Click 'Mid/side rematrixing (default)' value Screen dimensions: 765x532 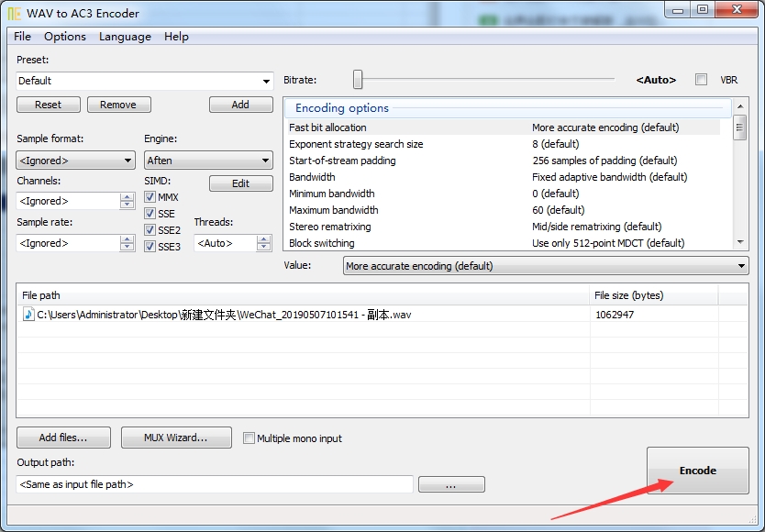click(596, 227)
